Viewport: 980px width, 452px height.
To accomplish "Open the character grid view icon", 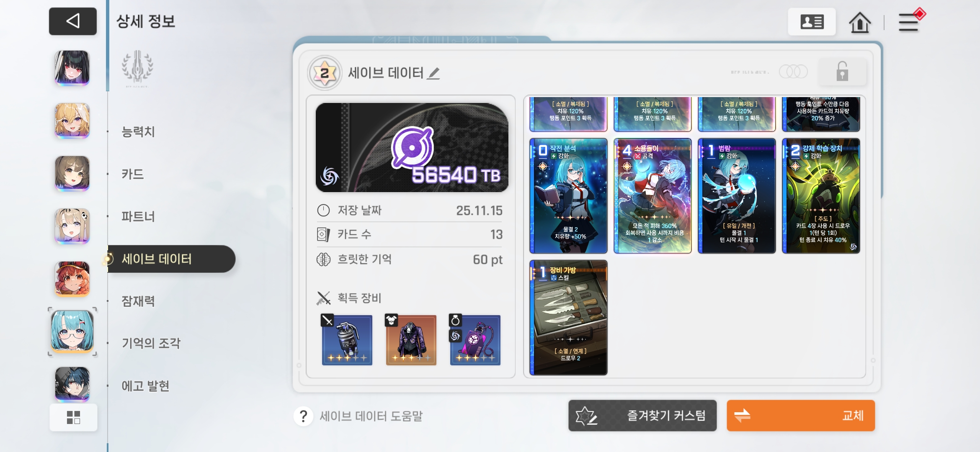I will tap(73, 417).
